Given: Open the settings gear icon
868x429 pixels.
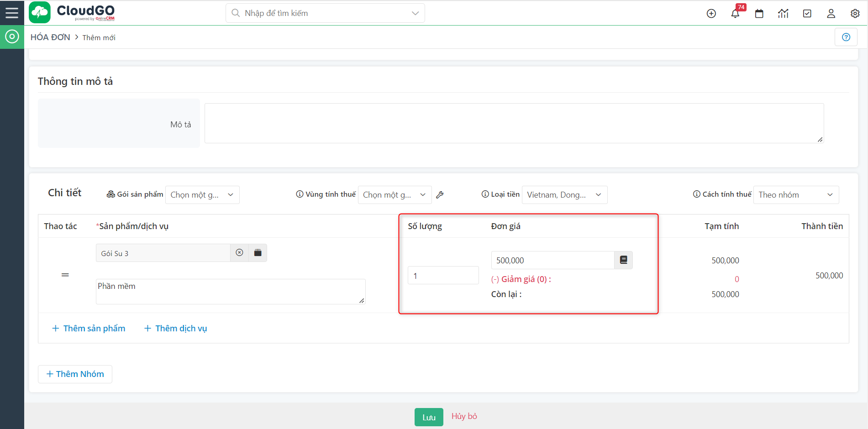Looking at the screenshot, I should [855, 14].
